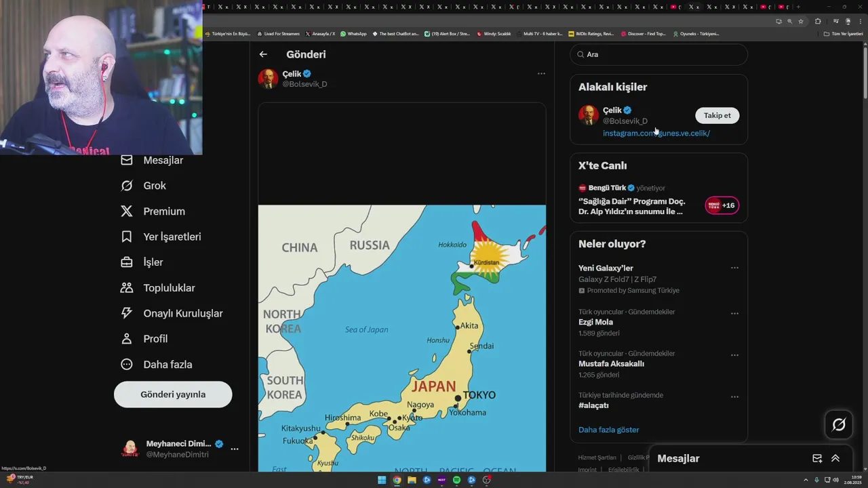This screenshot has width=868, height=488.
Task: Open the Windy: Sıcaklık bookmark
Action: point(494,34)
